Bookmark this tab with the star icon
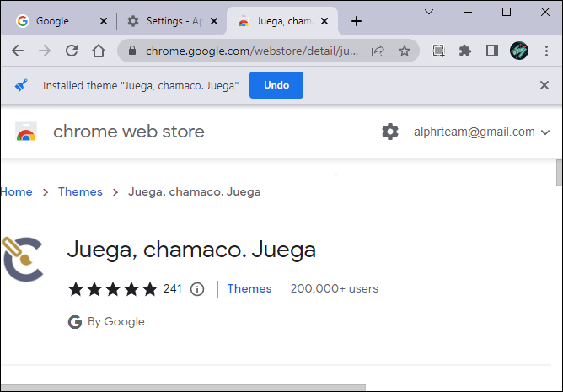The width and height of the screenshot is (563, 392). coord(405,51)
